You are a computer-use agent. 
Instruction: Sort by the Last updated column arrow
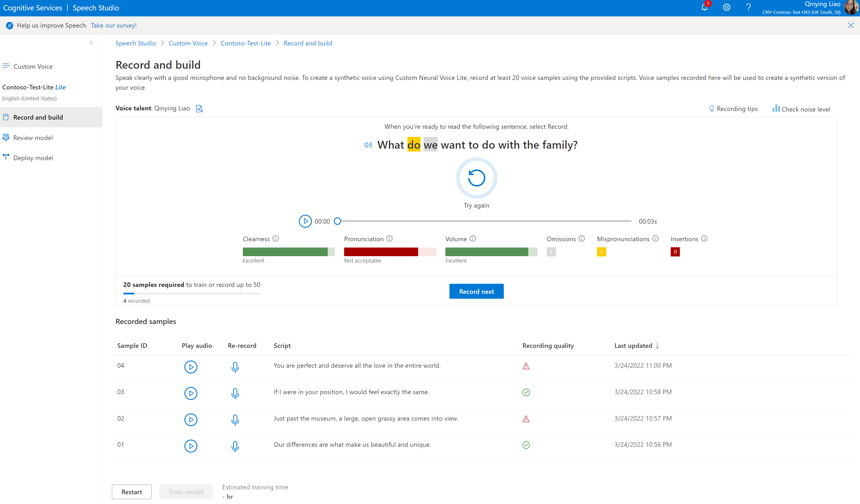coord(657,345)
